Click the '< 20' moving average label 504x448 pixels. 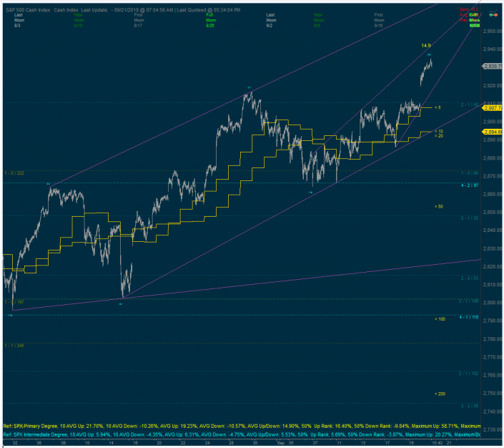click(x=439, y=136)
